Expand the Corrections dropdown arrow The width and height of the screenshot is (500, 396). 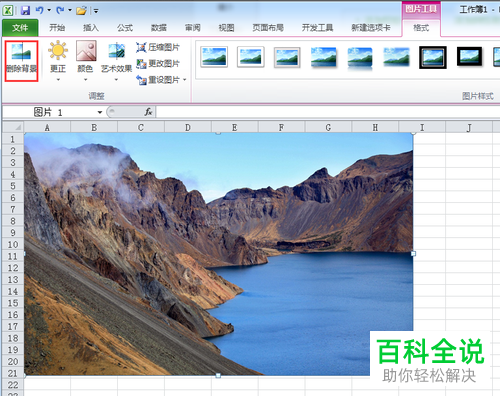[58, 80]
